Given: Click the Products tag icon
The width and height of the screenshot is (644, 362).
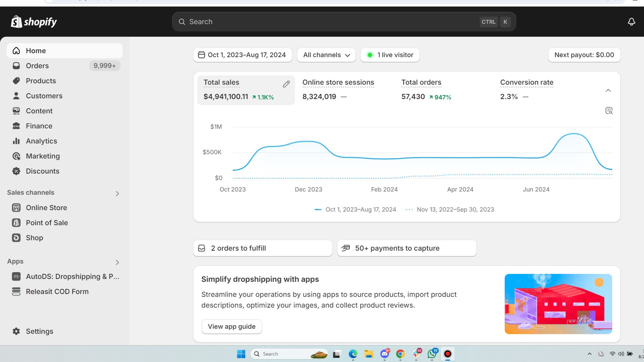Looking at the screenshot, I should (16, 81).
